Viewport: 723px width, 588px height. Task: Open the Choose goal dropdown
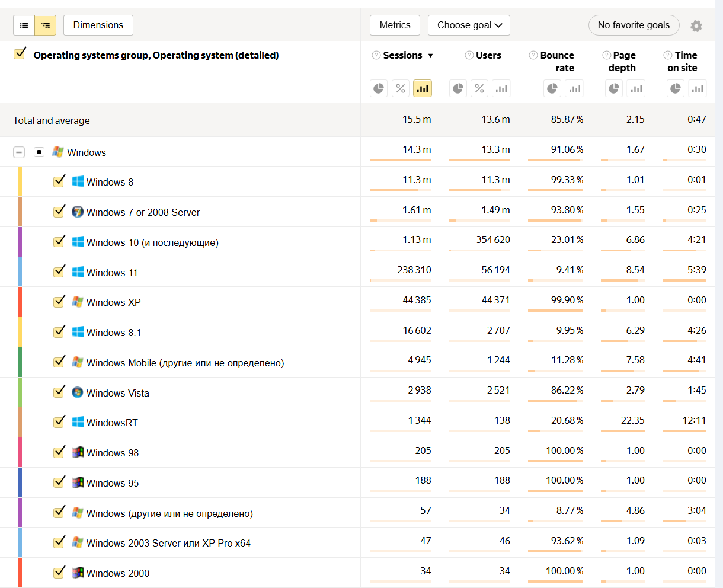469,25
